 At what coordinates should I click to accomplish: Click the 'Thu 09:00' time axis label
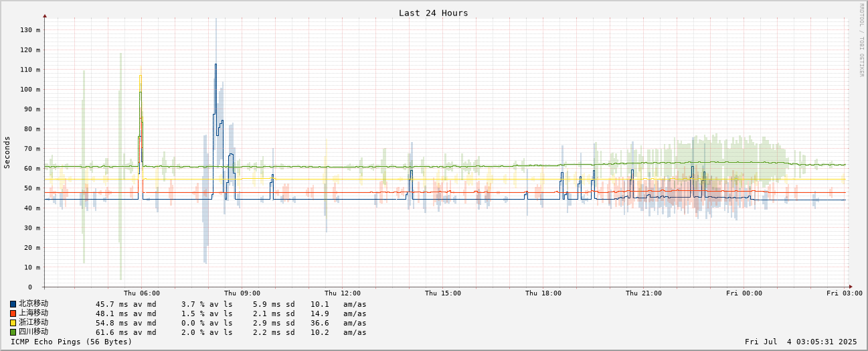242,293
